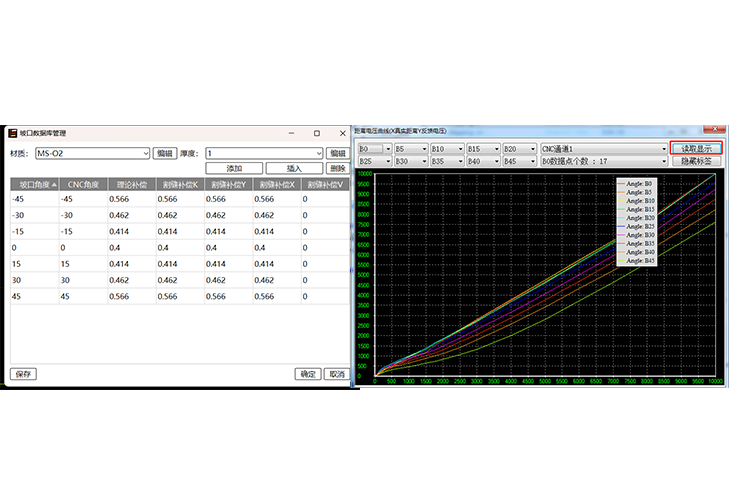Open the 厚度 dropdown

(319, 153)
